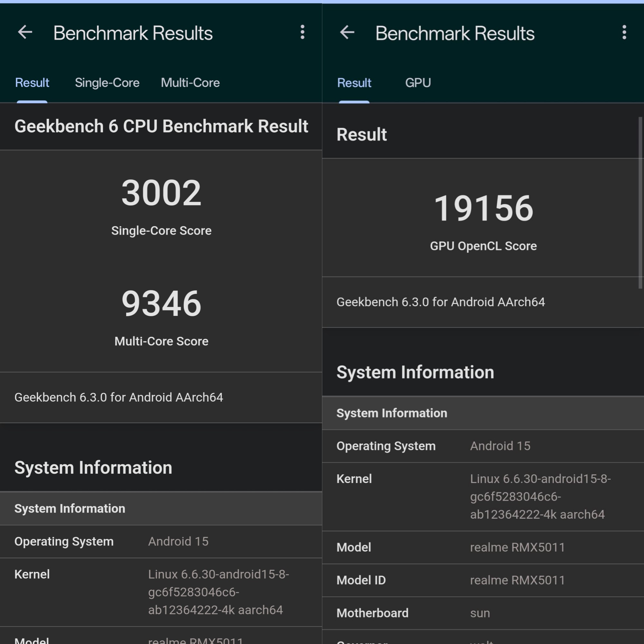The height and width of the screenshot is (644, 644).
Task: Click the scrollbar on the GPU results screen
Action: click(x=640, y=203)
